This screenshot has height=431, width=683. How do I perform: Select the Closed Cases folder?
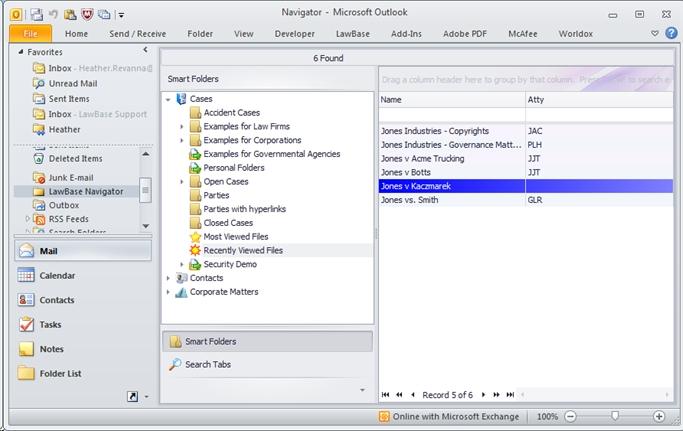(x=228, y=223)
